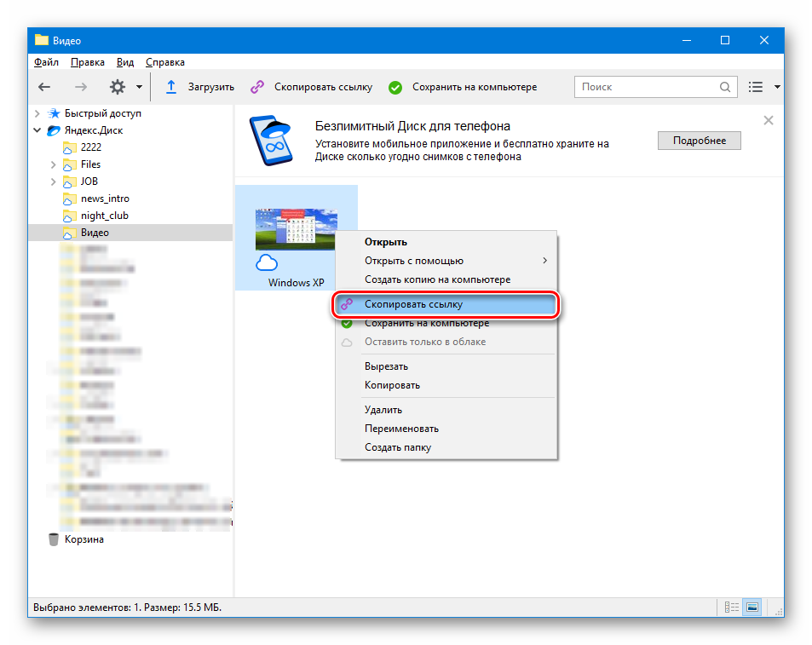The height and width of the screenshot is (645, 812).
Task: Click the Windows XP file name
Action: click(x=297, y=283)
